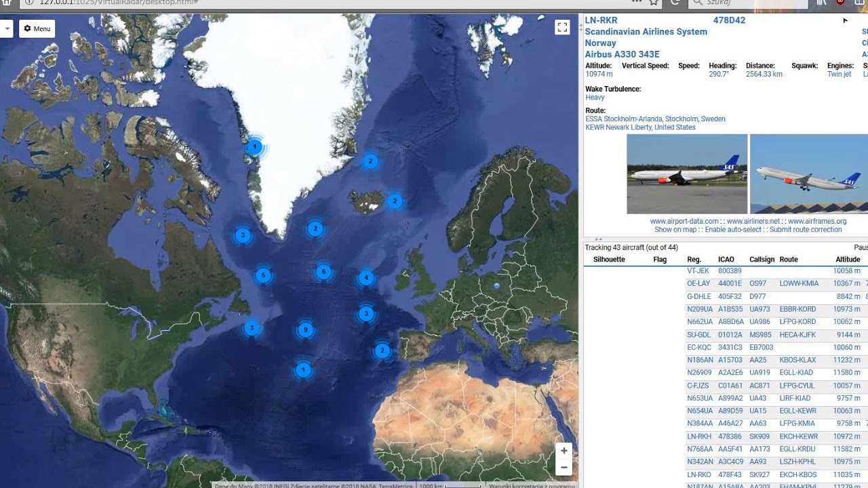Image resolution: width=868 pixels, height=488 pixels.
Task: Click the aircraft cluster marker labeled 9
Action: click(306, 330)
